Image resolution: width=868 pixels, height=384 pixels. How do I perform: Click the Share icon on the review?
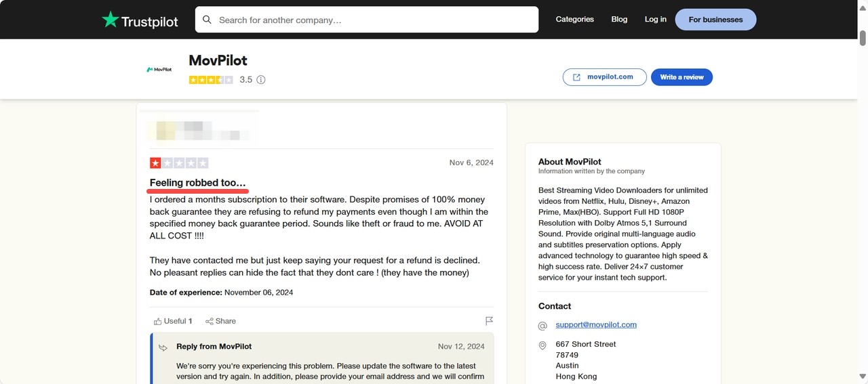click(x=210, y=321)
